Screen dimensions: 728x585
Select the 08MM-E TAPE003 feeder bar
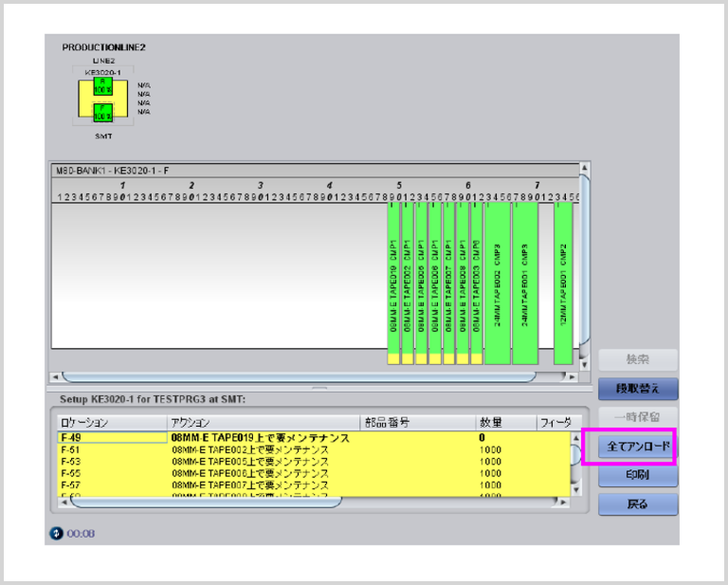475,284
